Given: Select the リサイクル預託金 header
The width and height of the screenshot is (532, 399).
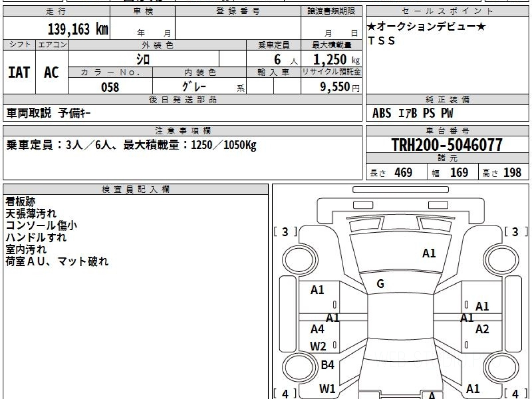Looking at the screenshot, I should point(332,72).
